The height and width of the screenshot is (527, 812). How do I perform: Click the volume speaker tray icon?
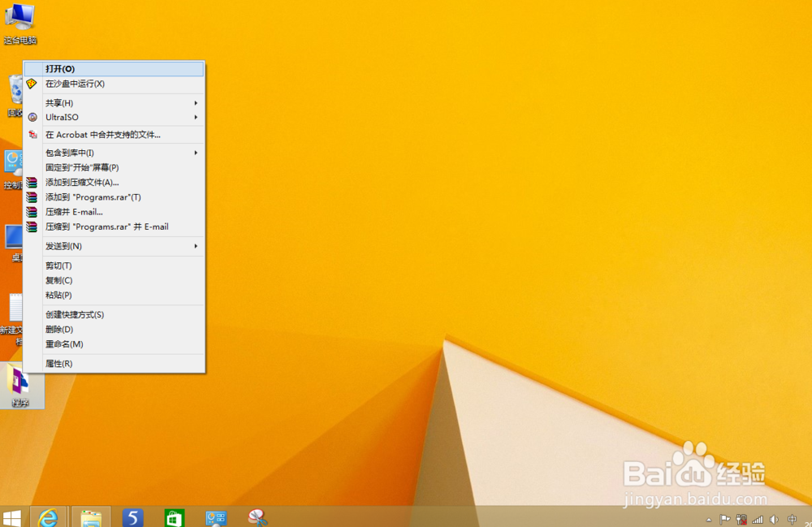point(774,519)
